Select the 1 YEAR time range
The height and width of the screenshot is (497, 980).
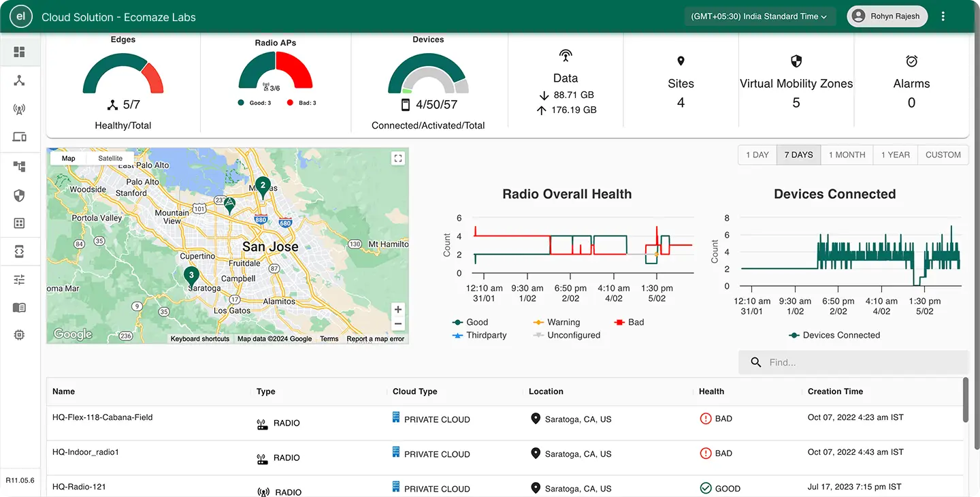click(x=895, y=155)
